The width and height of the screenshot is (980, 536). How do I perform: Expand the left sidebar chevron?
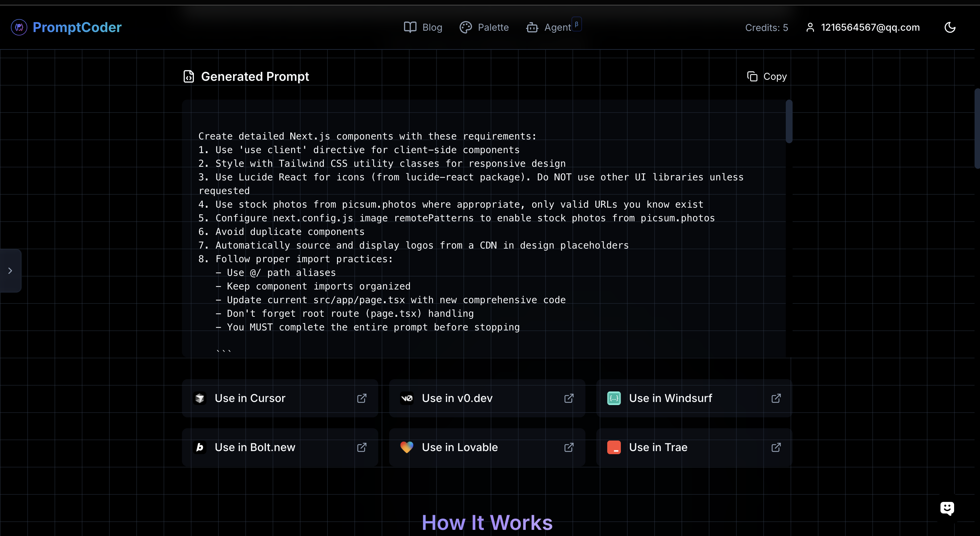tap(10, 271)
